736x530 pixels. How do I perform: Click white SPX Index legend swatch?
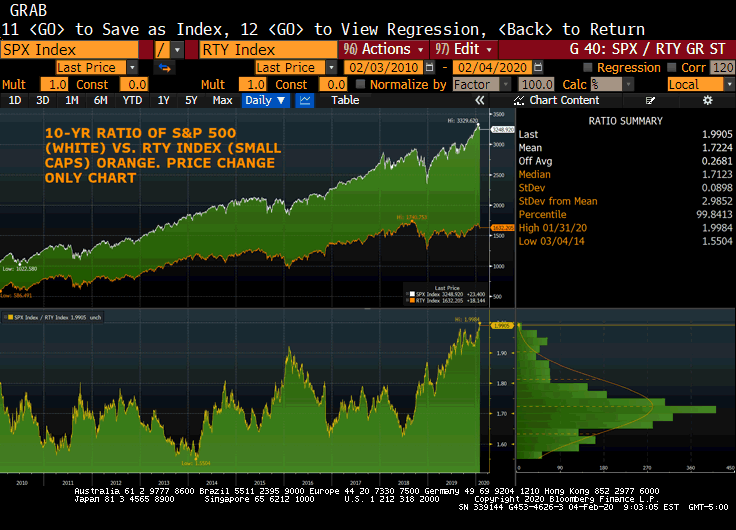pos(412,294)
